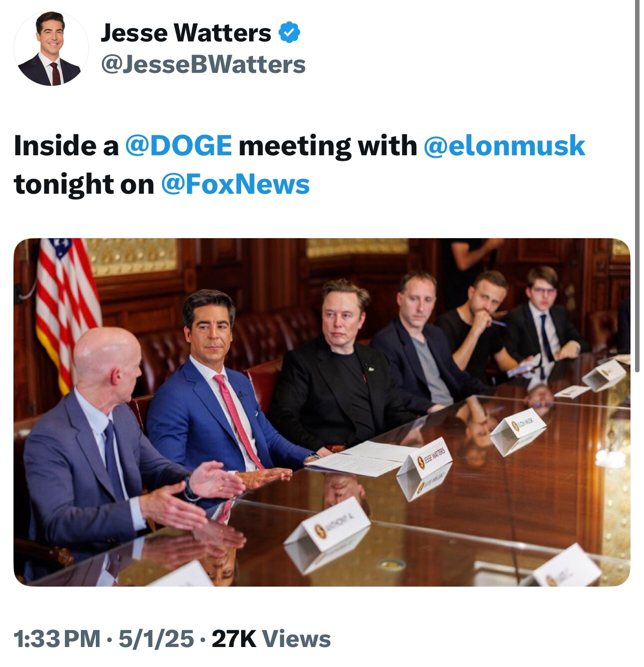
Task: Visit the @FoxNews mention link
Action: (x=235, y=185)
